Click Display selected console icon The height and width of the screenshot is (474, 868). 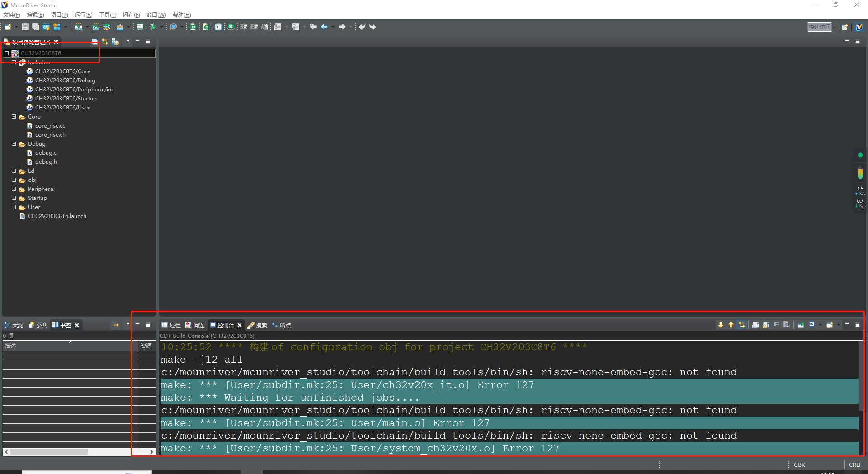click(812, 325)
